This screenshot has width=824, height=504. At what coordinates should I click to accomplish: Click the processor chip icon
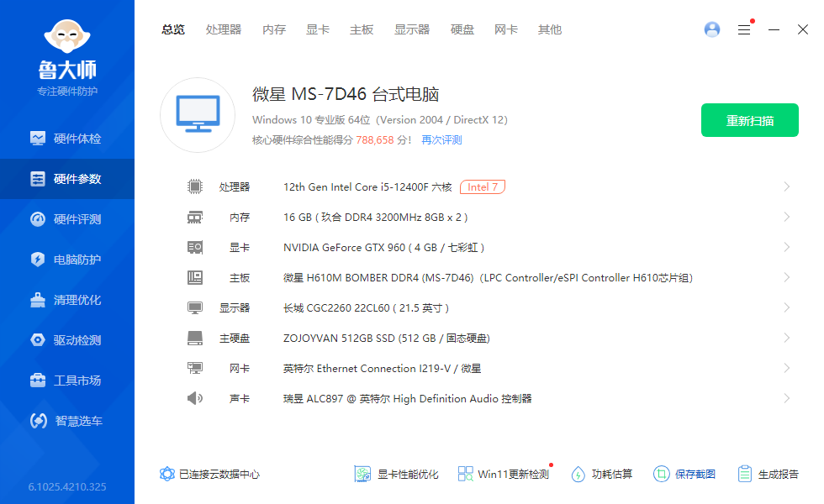(195, 186)
